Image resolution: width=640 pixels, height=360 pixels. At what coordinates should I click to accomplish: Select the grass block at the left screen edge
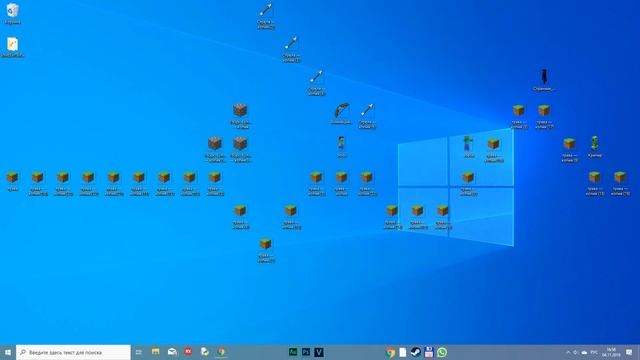click(x=13, y=181)
